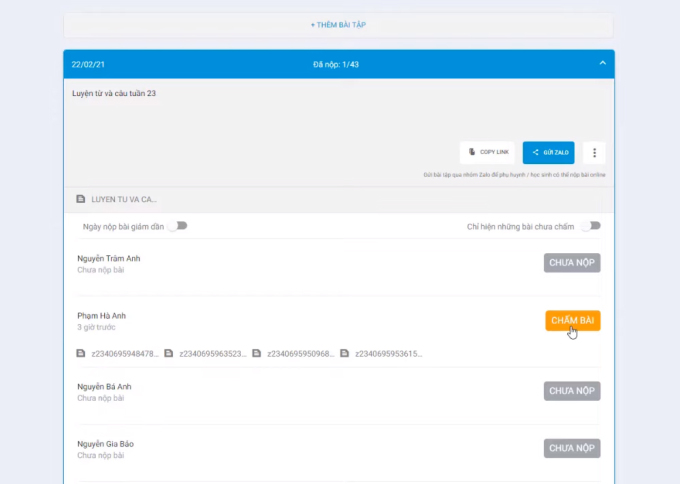Click CHẤM BÀI to grade Phạm Hà Anh
Viewport: 680px width, 484px height.
[x=572, y=320]
